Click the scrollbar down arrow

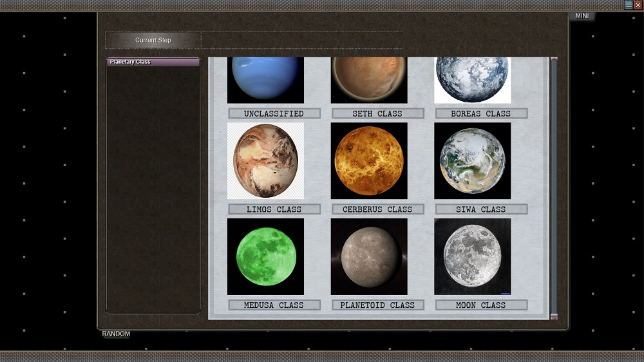click(554, 317)
